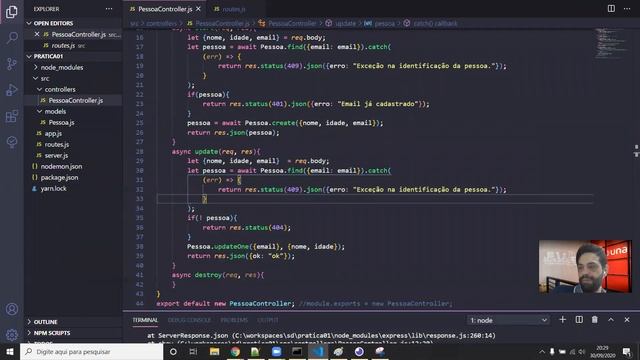Viewport: 640px width, 360px height.
Task: Open Cortana circle on taskbar
Action: (x=173, y=351)
